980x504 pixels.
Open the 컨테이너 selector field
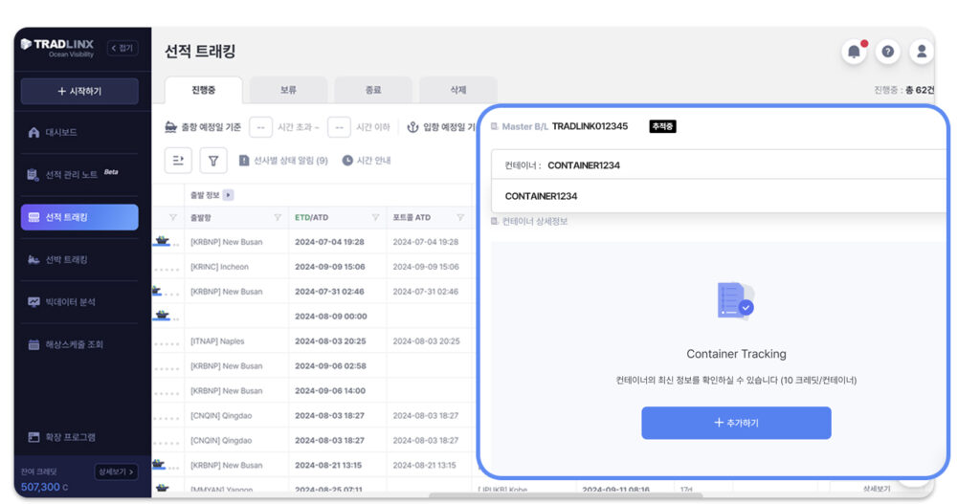click(x=719, y=164)
